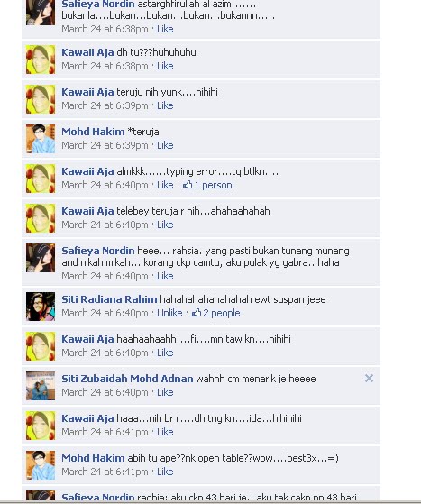Open Siti Radiana Rahim's profile picture
421x504 pixels.
(x=41, y=307)
